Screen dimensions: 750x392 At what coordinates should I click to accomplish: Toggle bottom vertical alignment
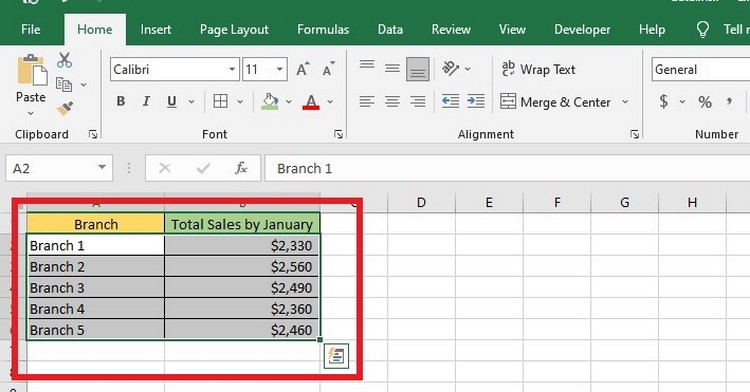pyautogui.click(x=418, y=69)
